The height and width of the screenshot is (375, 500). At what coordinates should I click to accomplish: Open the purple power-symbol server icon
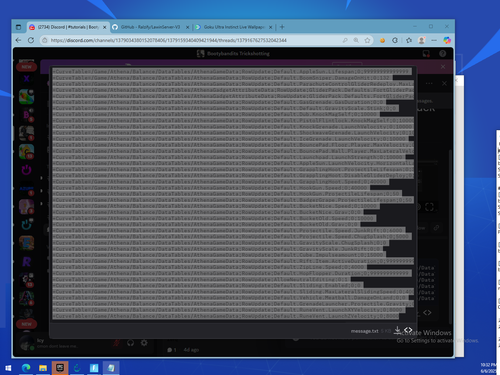pyautogui.click(x=27, y=170)
